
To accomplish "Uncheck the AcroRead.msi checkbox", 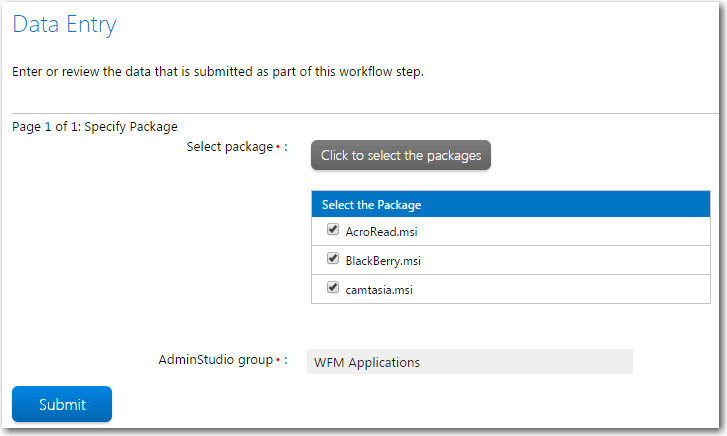I will click(333, 229).
